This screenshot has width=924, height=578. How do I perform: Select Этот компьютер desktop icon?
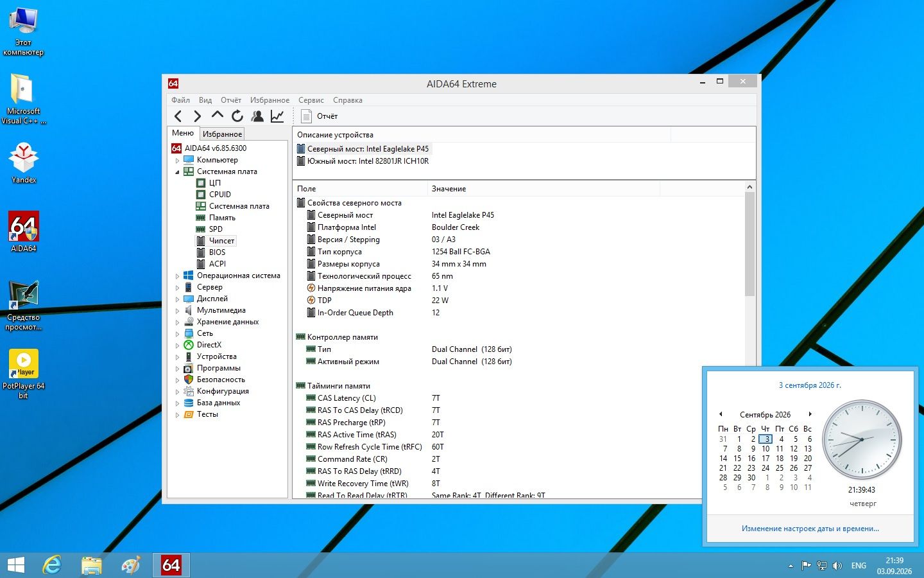point(24,32)
